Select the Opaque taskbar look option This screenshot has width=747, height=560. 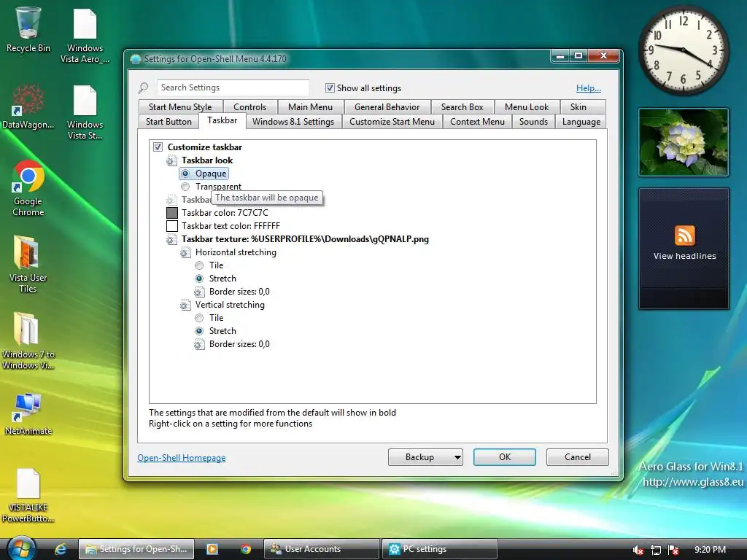pos(185,174)
